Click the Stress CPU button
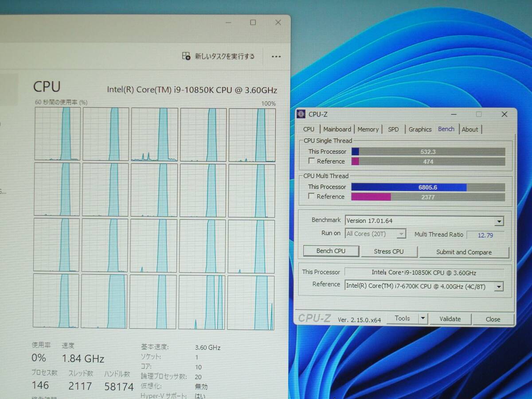The height and width of the screenshot is (399, 532). 389,251
